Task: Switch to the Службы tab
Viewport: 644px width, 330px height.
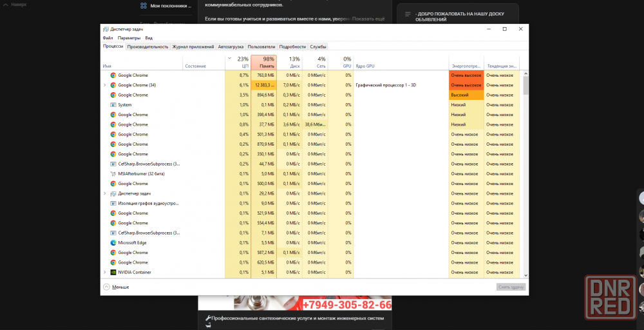Action: pyautogui.click(x=318, y=47)
